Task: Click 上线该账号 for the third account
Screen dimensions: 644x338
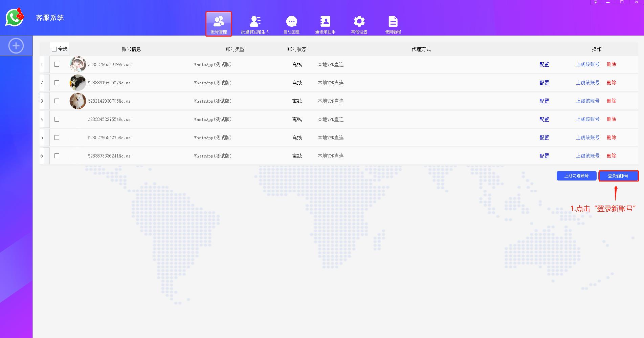Action: pos(587,101)
